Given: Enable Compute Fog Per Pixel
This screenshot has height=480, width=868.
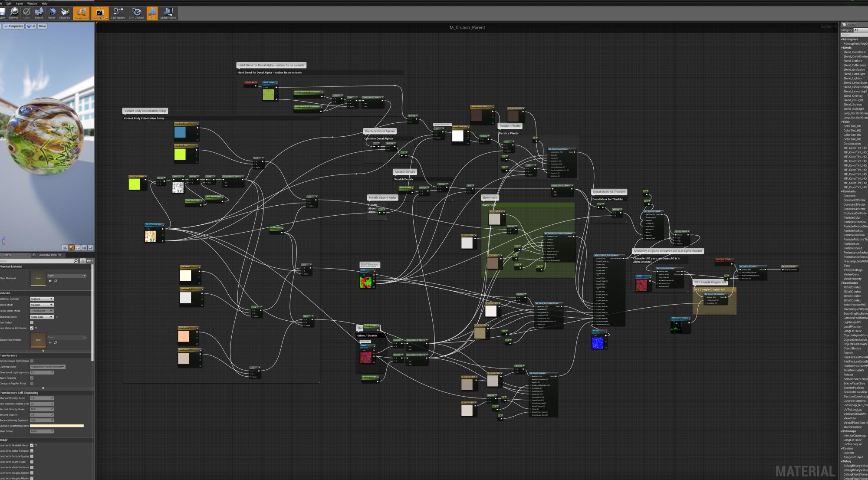Looking at the screenshot, I should (32, 383).
